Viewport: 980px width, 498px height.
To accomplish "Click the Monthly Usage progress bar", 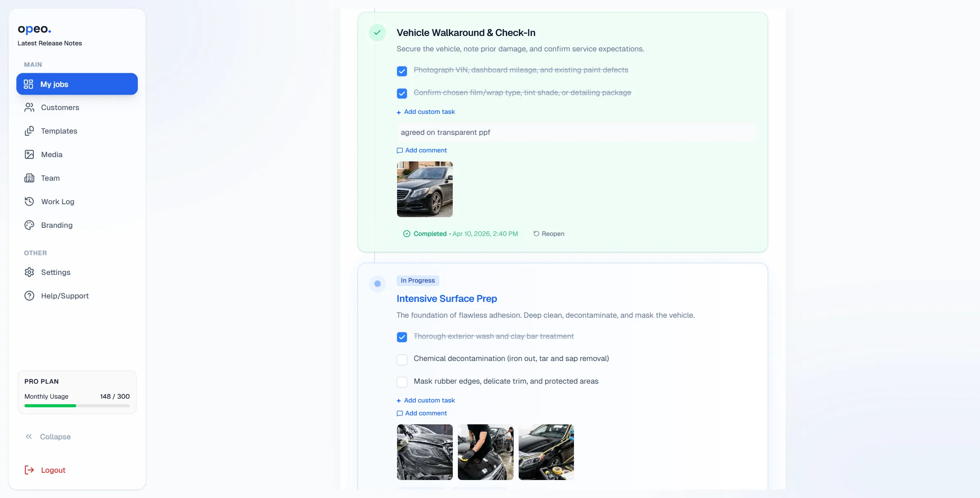I will (x=77, y=406).
